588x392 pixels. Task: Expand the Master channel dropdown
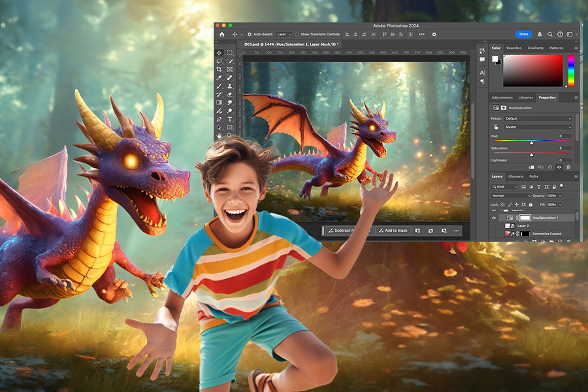point(537,127)
